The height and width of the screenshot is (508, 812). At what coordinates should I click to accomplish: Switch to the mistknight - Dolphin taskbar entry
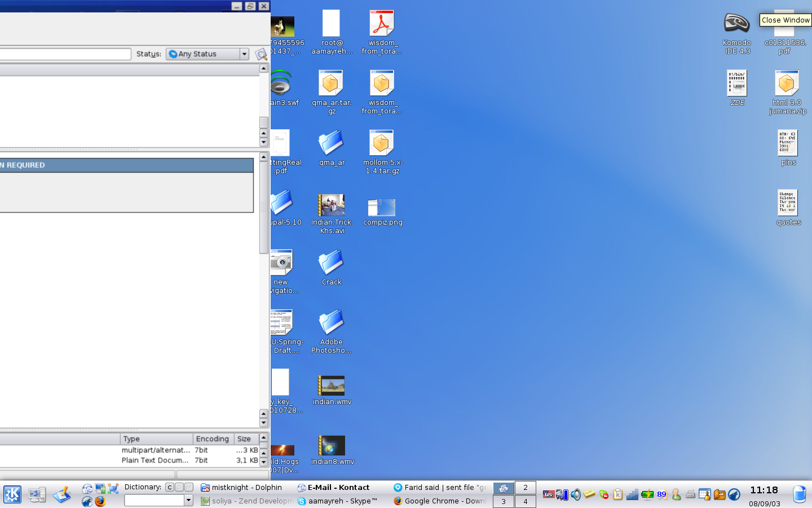click(x=241, y=488)
